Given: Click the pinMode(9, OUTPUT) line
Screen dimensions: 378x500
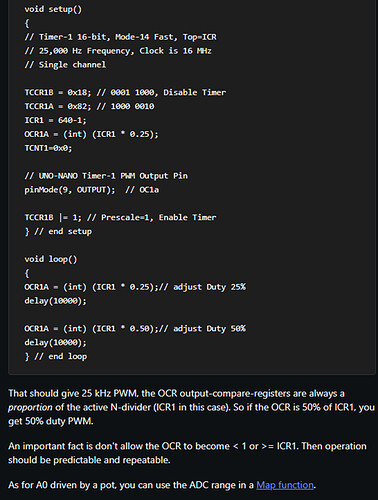Looking at the screenshot, I should [92, 190].
